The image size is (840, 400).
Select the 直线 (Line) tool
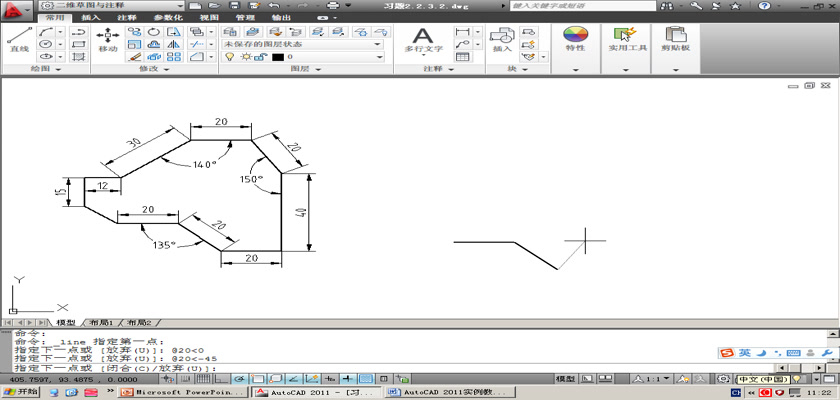click(19, 40)
